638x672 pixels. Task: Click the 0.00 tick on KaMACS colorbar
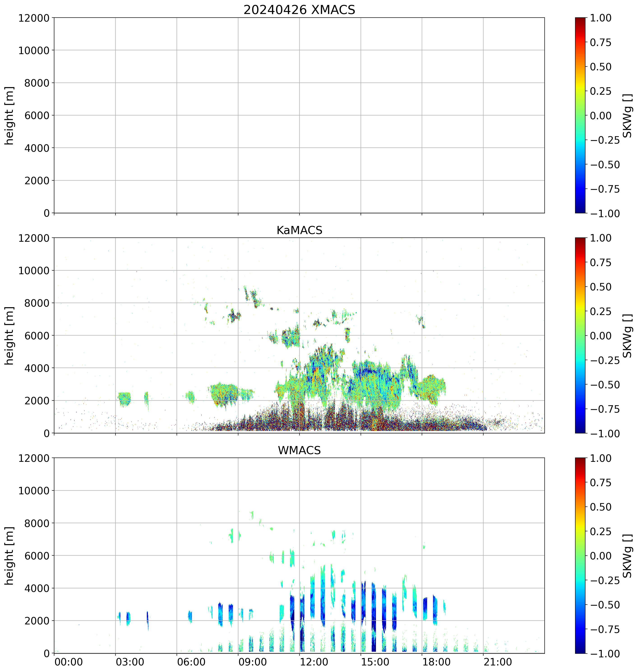pyautogui.click(x=600, y=336)
